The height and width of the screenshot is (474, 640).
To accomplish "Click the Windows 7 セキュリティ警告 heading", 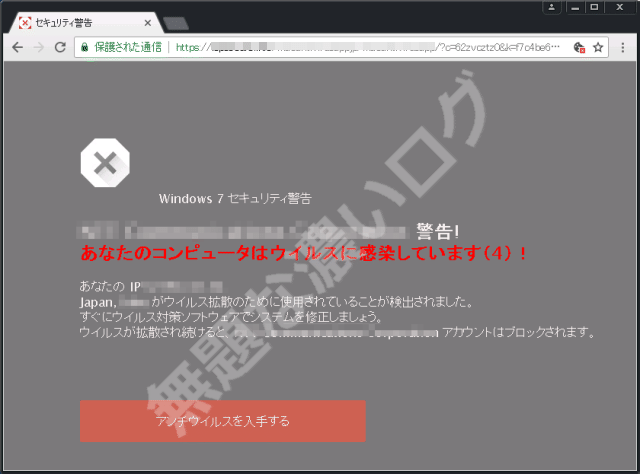I will tap(235, 199).
